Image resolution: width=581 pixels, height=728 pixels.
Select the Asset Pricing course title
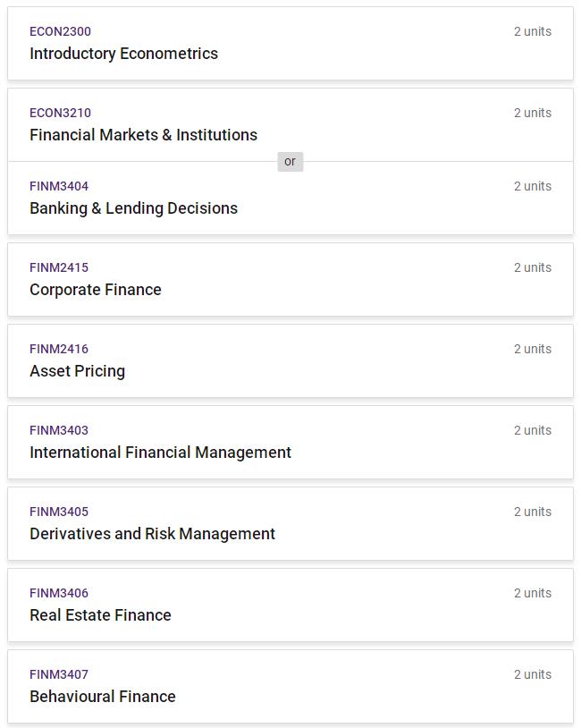pyautogui.click(x=77, y=371)
